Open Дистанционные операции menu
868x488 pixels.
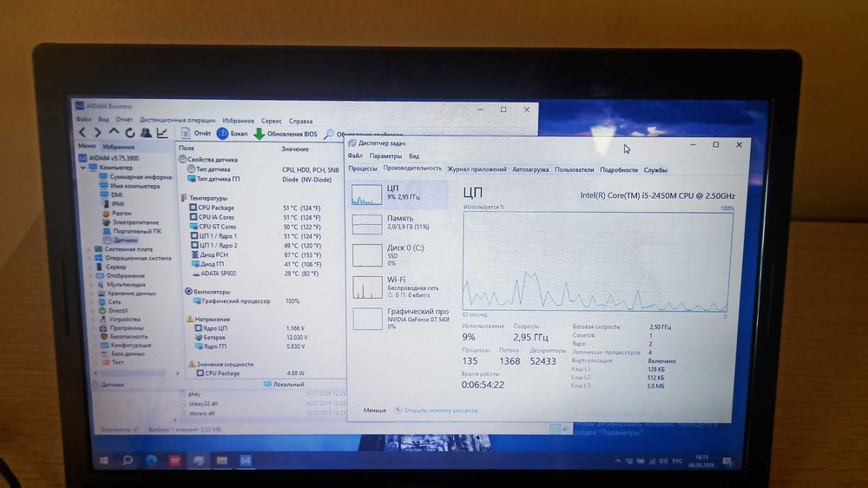[x=177, y=120]
